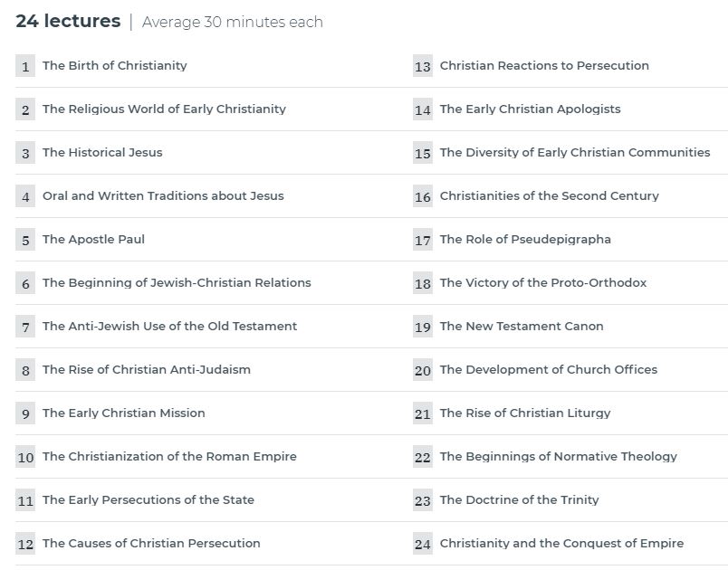728x570 pixels.
Task: Click The Doctrine of the Trinity
Action: 520,500
